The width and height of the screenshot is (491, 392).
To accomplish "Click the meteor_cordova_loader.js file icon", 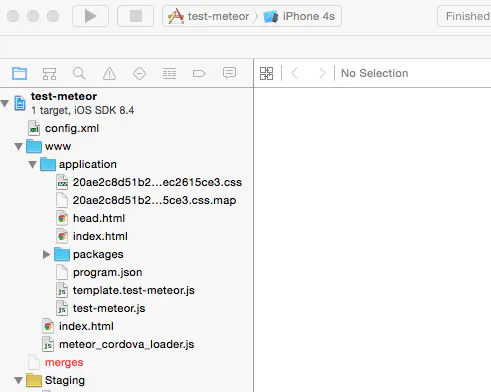I will coord(48,344).
